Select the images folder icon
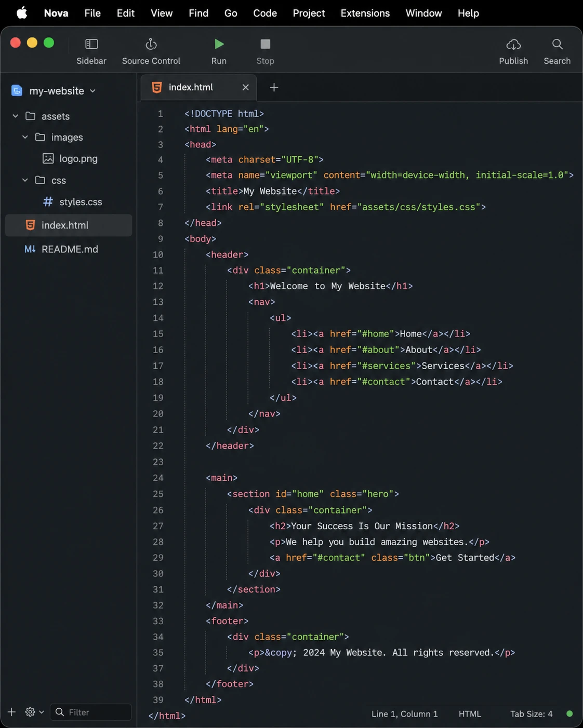The height and width of the screenshot is (728, 583). click(40, 137)
